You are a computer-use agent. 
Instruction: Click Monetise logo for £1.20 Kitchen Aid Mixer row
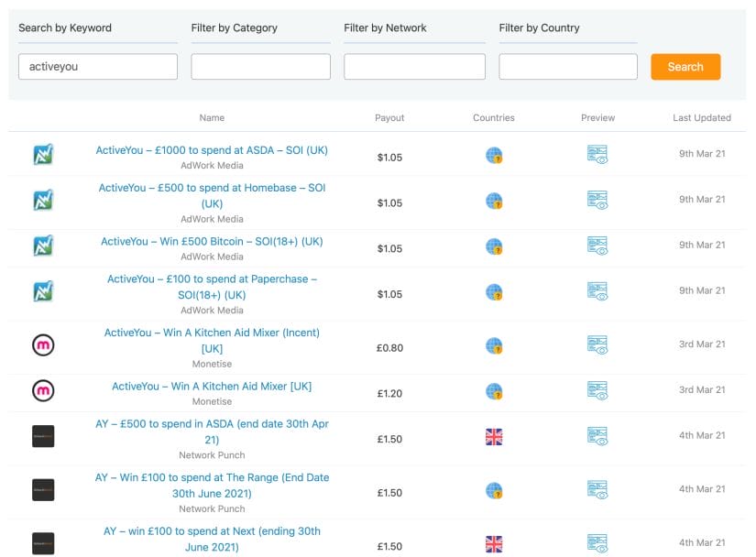click(43, 390)
